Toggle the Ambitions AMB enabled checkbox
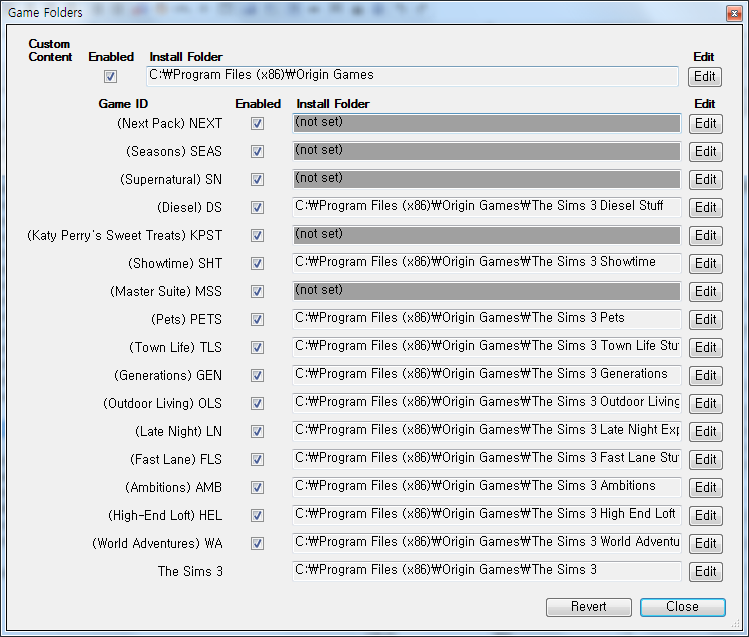 [x=257, y=488]
